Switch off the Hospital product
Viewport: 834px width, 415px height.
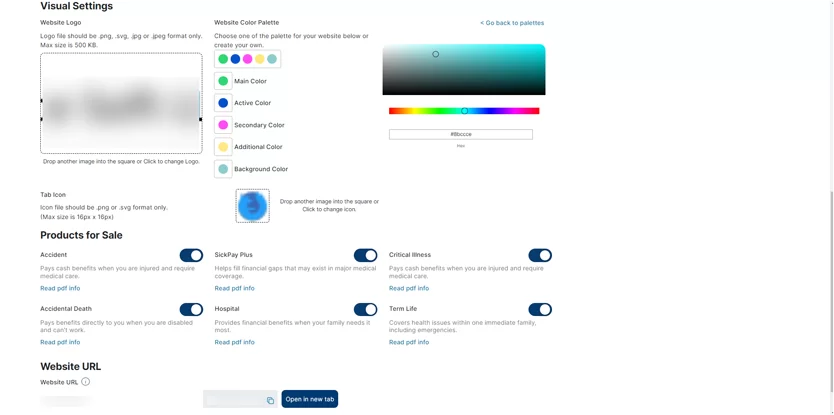point(365,310)
